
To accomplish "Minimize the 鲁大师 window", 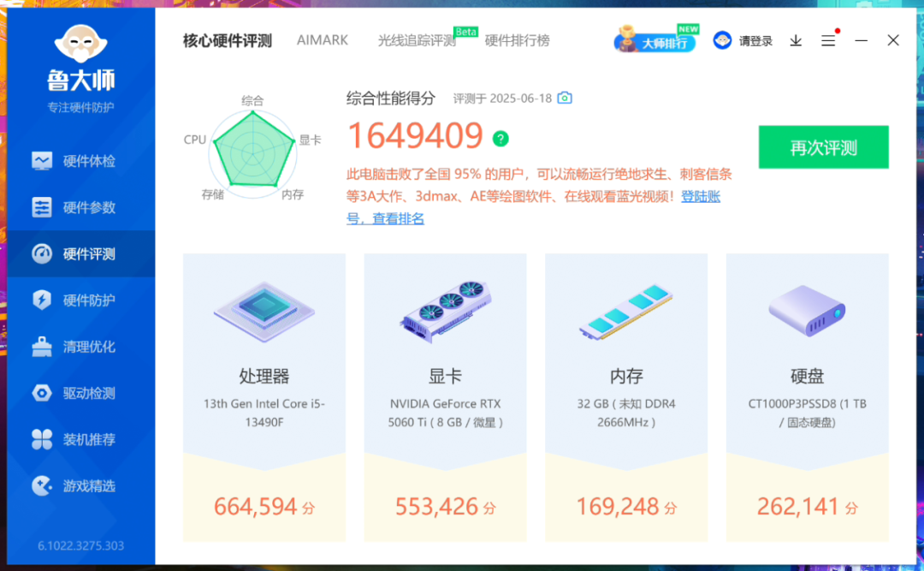I will (861, 40).
